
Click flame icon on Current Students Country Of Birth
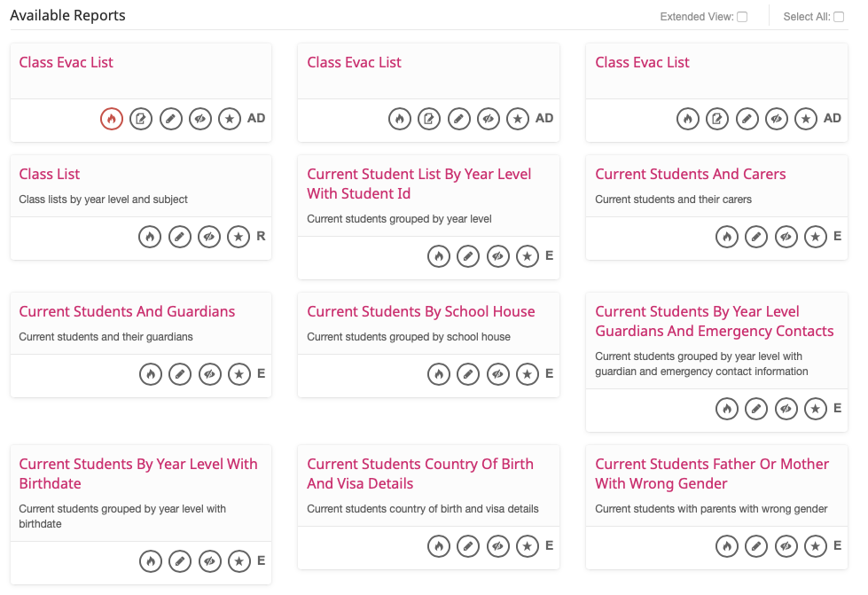438,546
